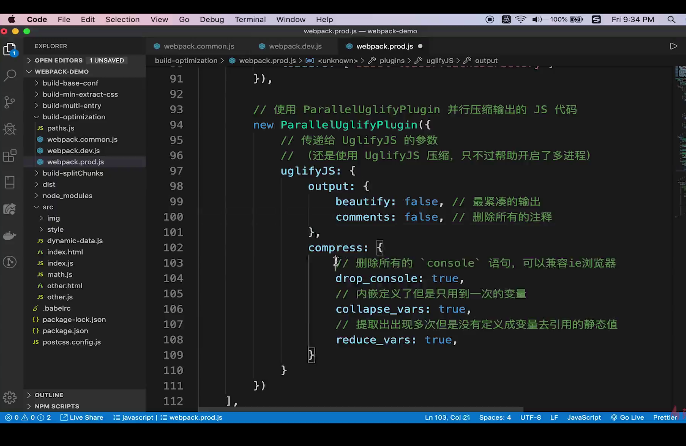Click Prettier in the status bar

point(665,418)
